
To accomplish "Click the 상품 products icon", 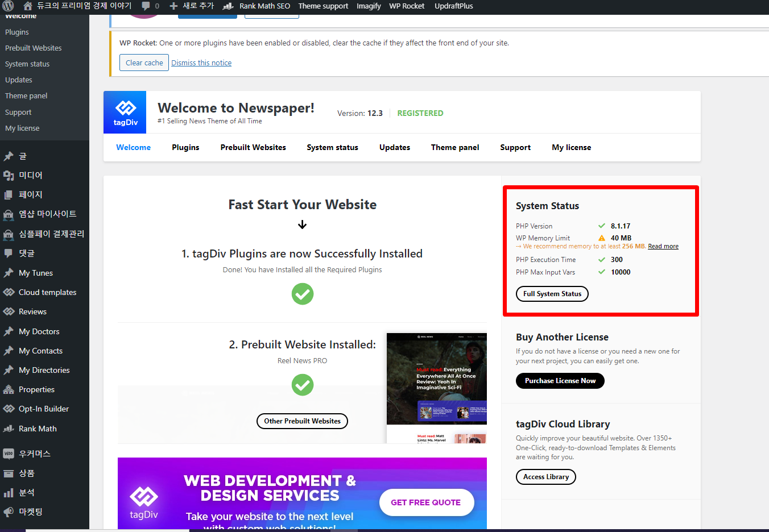I will (9, 473).
